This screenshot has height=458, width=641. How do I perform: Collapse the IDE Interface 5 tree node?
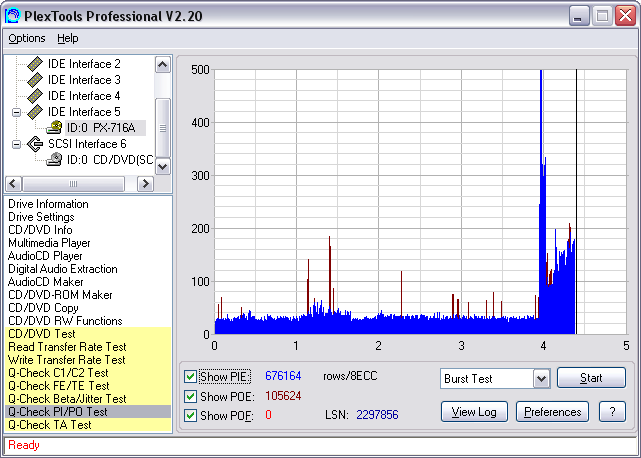[x=16, y=112]
